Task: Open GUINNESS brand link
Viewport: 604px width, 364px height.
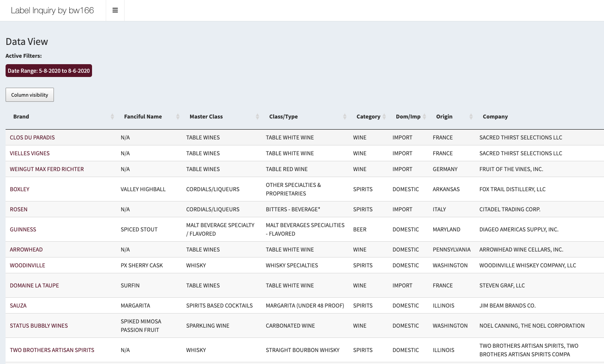Action: pos(23,229)
